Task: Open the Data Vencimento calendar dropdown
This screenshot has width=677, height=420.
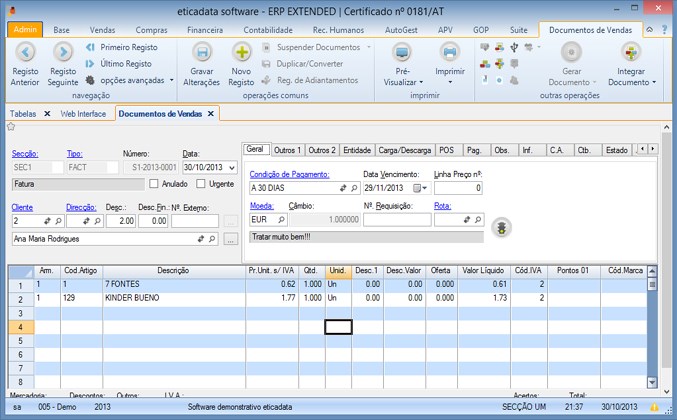Action: pyautogui.click(x=418, y=188)
